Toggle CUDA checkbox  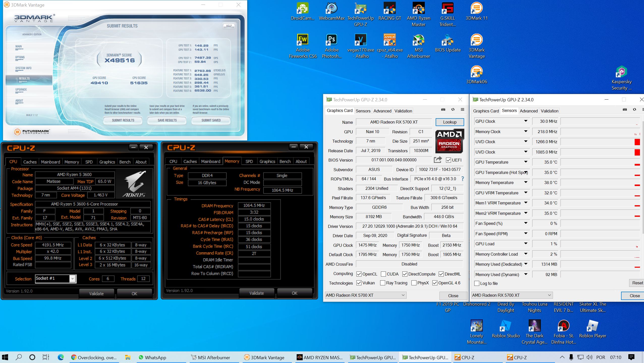point(383,274)
